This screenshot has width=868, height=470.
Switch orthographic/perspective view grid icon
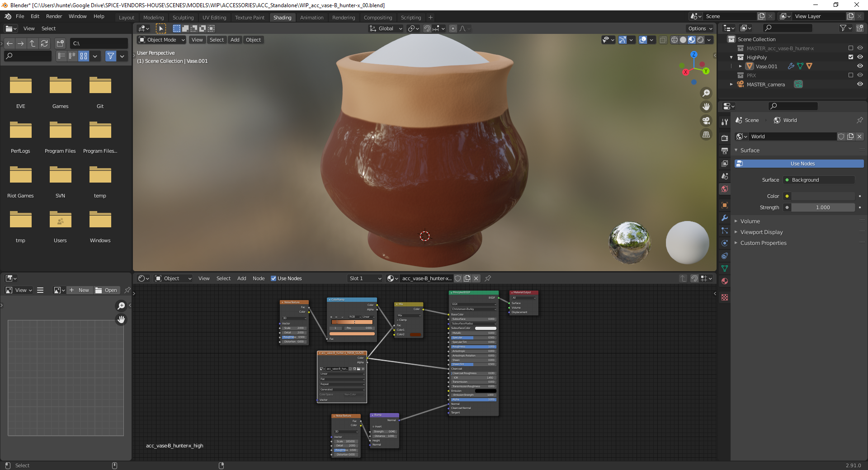point(706,135)
